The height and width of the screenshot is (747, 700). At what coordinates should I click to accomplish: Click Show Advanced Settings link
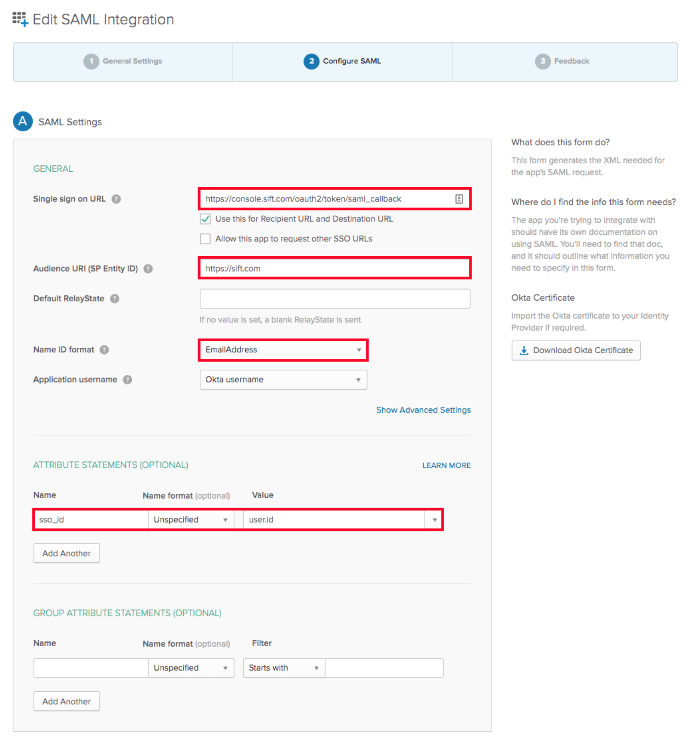pyautogui.click(x=423, y=410)
